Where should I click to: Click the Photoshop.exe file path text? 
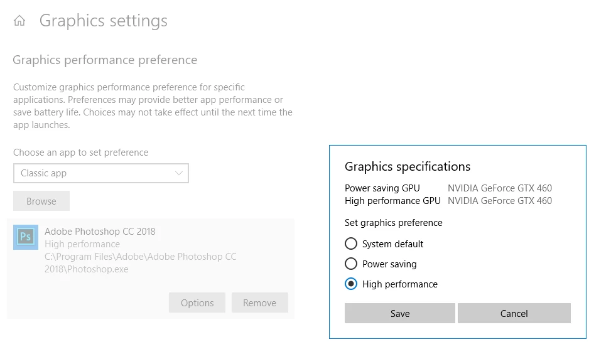[141, 263]
